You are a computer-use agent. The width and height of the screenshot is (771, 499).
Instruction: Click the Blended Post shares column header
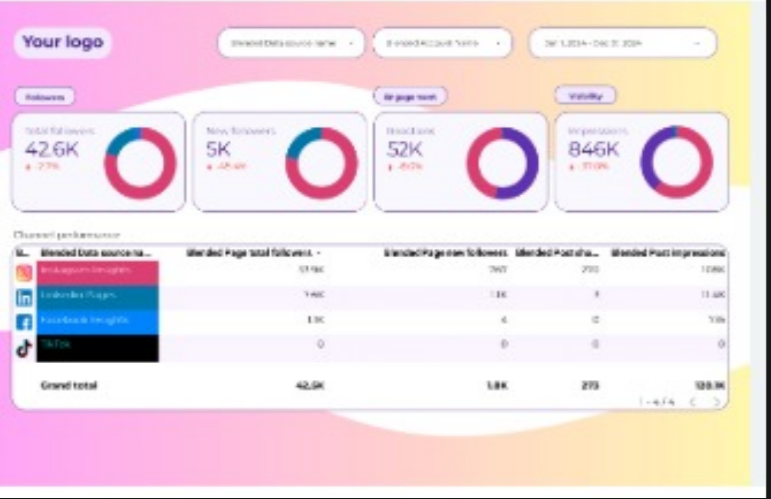tap(557, 253)
